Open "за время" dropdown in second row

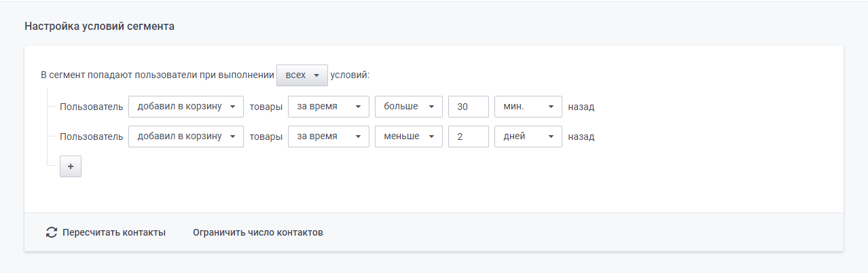(x=329, y=136)
